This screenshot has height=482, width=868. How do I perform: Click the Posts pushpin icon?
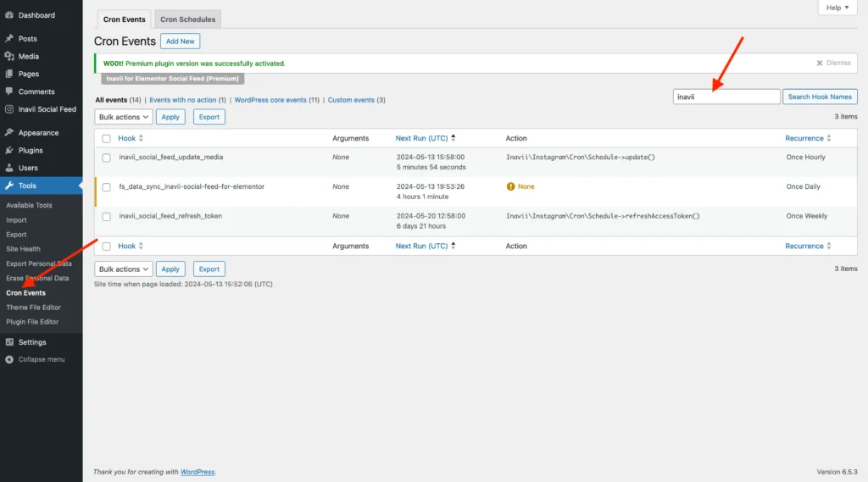(x=8, y=38)
